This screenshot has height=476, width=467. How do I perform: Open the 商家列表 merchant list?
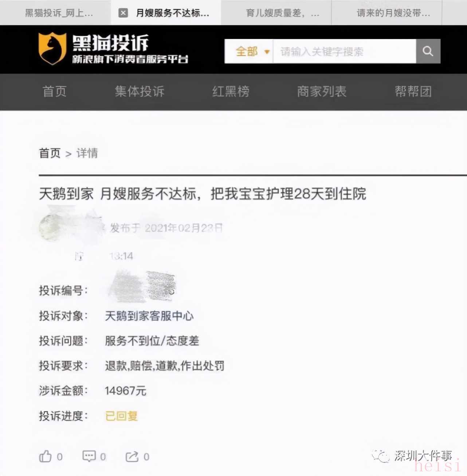pyautogui.click(x=322, y=91)
